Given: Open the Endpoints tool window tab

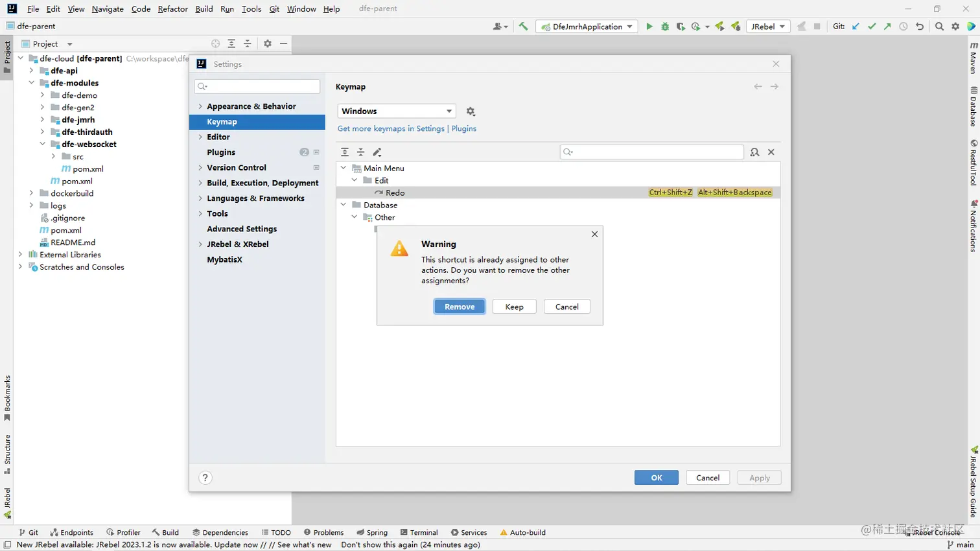Looking at the screenshot, I should [71, 532].
